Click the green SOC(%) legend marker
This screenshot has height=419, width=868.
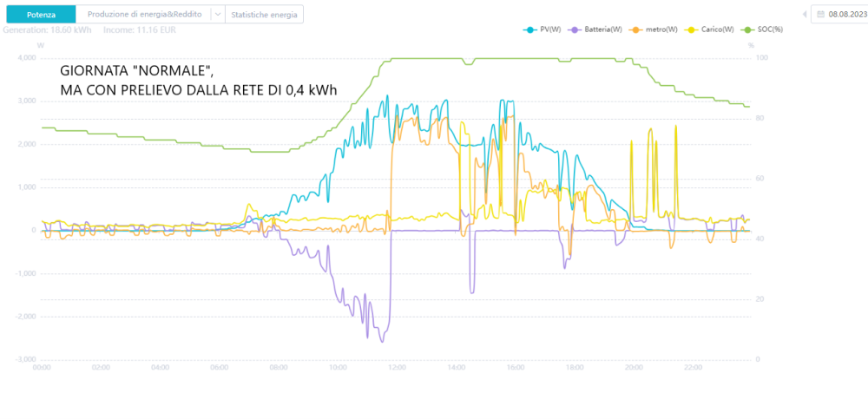point(748,29)
